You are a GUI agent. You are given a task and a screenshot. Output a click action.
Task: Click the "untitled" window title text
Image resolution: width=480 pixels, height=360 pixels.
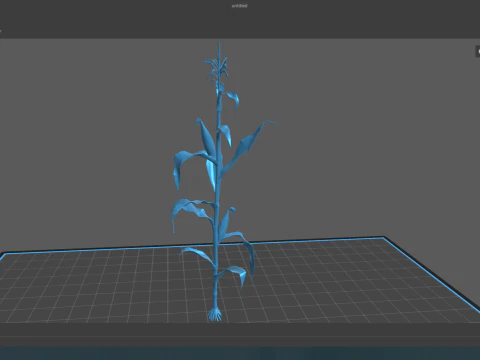[x=239, y=6]
